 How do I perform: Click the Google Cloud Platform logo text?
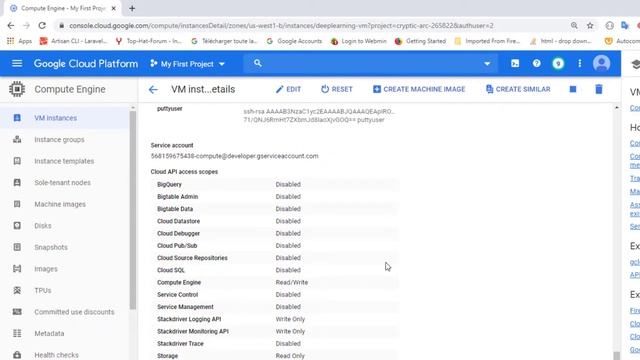[x=86, y=64]
